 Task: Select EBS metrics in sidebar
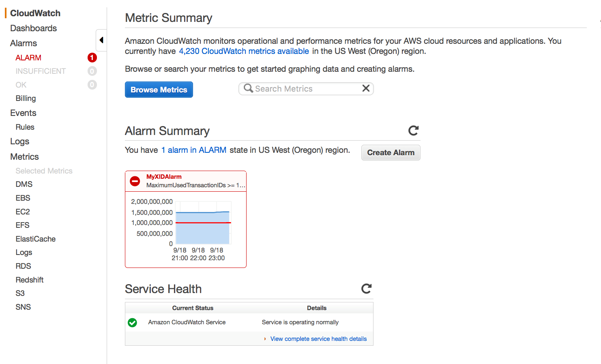click(23, 198)
